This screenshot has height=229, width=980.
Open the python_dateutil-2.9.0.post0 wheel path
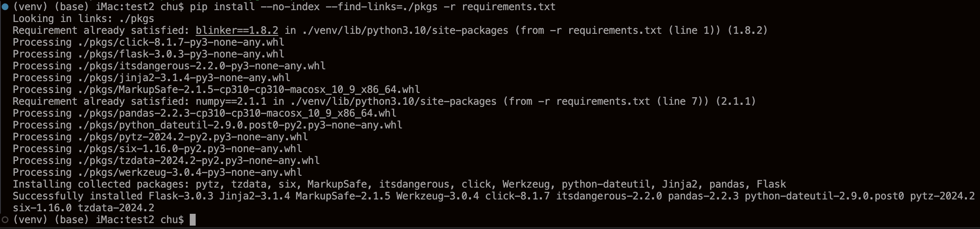240,125
